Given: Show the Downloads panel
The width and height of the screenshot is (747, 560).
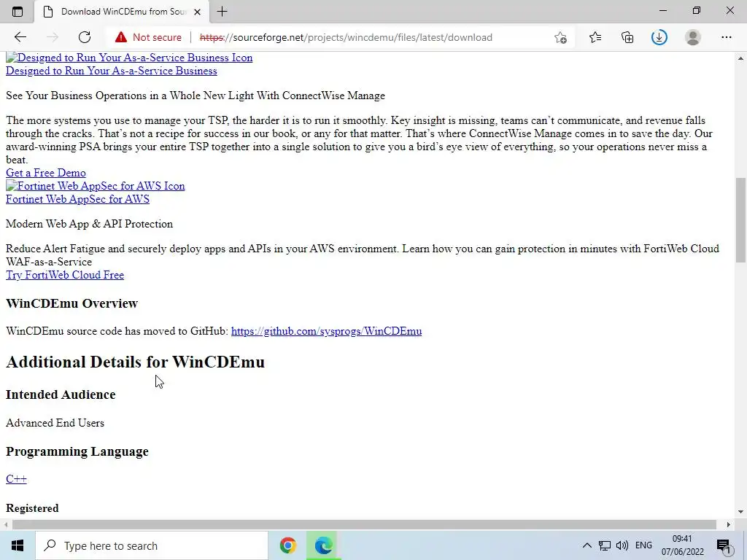Looking at the screenshot, I should [659, 37].
